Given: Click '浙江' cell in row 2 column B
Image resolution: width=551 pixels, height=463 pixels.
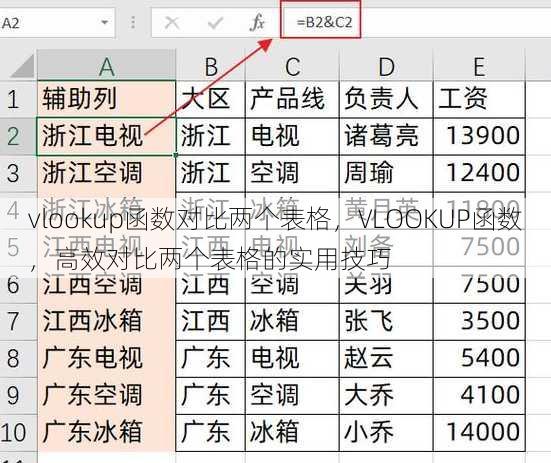Looking at the screenshot, I should click(210, 136).
